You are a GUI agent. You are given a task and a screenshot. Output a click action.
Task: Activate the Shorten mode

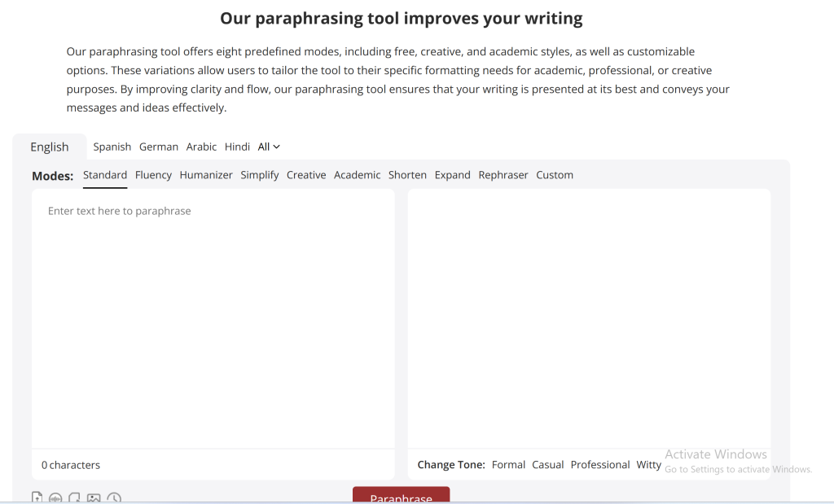click(407, 174)
